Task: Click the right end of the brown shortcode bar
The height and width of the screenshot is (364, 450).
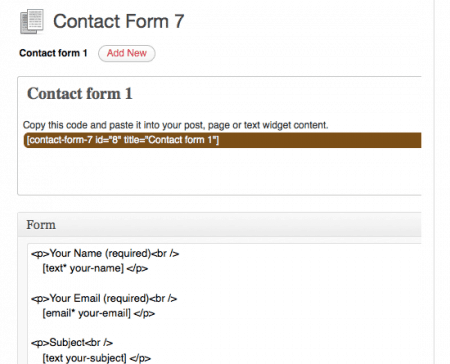Action: [x=413, y=140]
